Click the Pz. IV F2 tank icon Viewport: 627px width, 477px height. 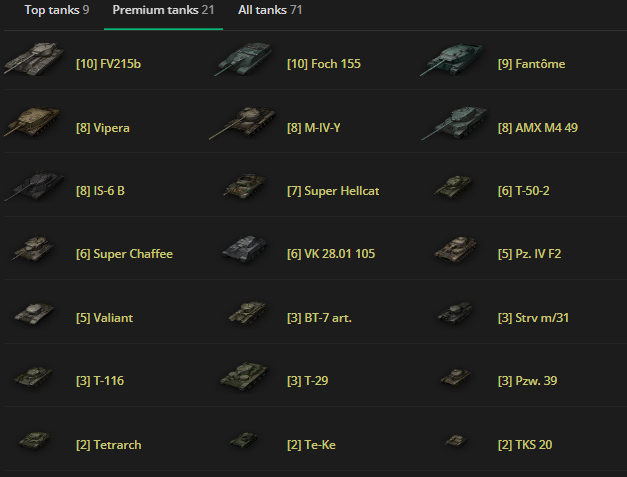(x=456, y=249)
